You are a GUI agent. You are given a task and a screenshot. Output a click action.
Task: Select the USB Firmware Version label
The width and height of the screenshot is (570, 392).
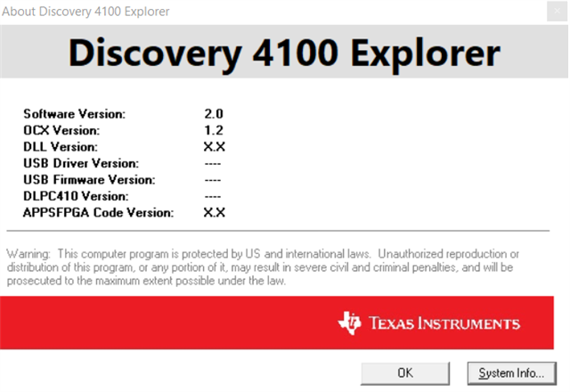(89, 180)
